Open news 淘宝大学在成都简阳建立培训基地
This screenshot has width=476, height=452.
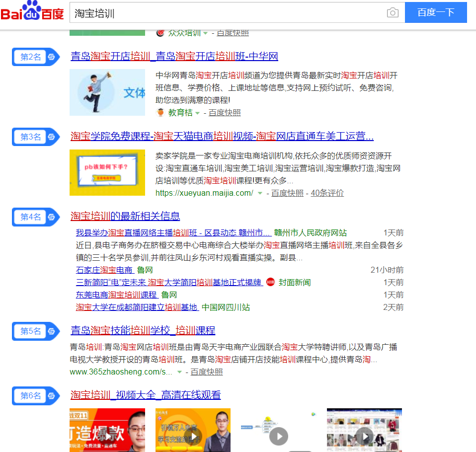(x=137, y=307)
